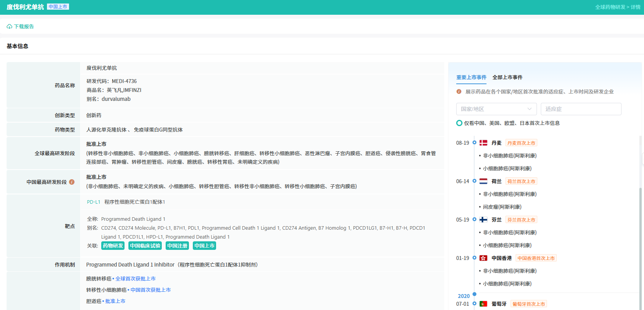
Task: Click 非小细胞肺癌(阿斯利康) under 荷兰
Action: pyautogui.click(x=510, y=194)
